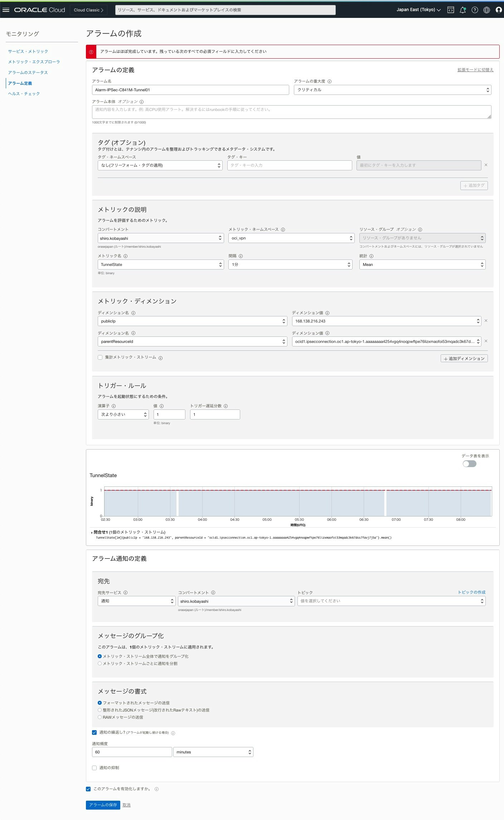Check the 集計メトリック・ストリーム checkbox
Screen dimensions: 504x820
(100, 358)
